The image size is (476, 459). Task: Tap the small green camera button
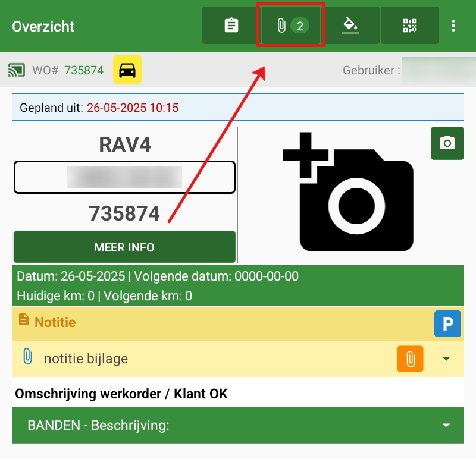[x=447, y=143]
